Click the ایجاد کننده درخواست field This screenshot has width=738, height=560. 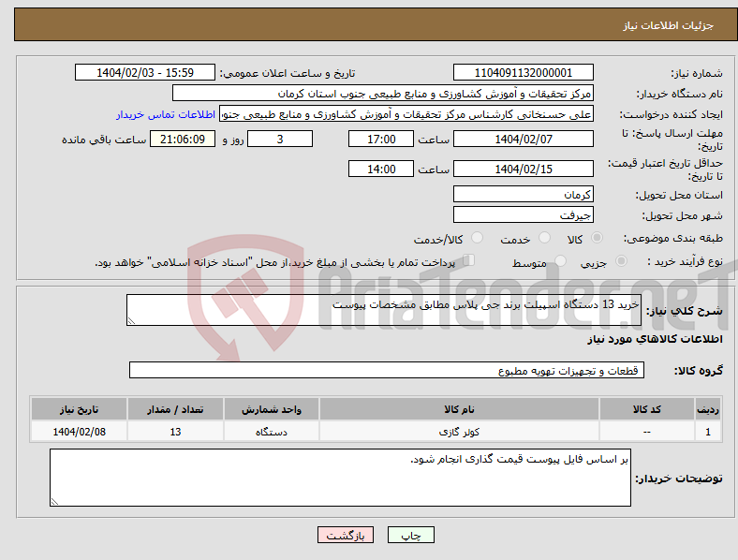406,114
